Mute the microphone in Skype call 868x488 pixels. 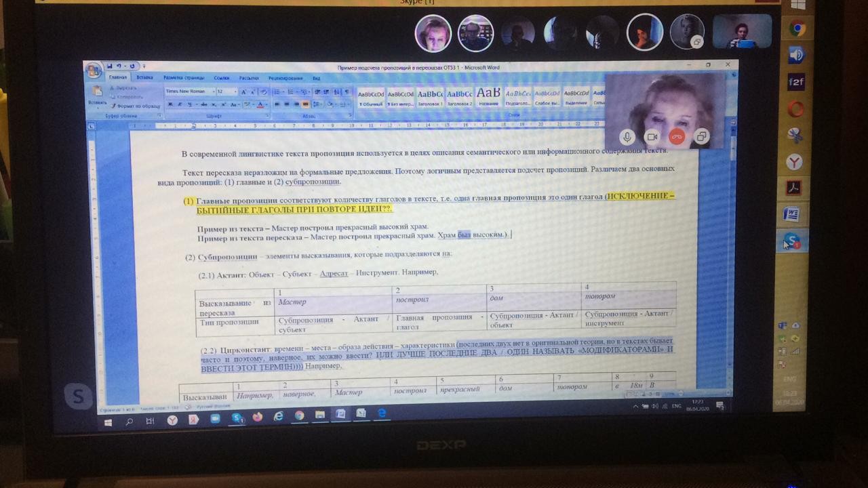(x=627, y=137)
